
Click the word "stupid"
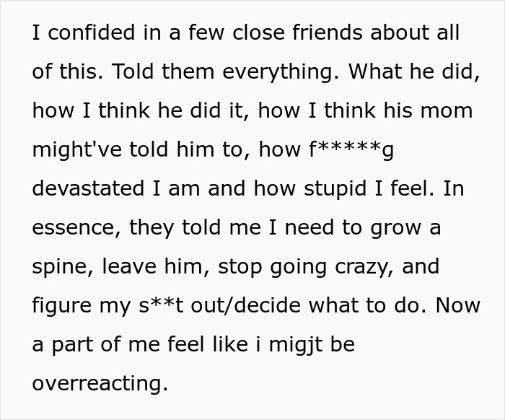pos(335,189)
